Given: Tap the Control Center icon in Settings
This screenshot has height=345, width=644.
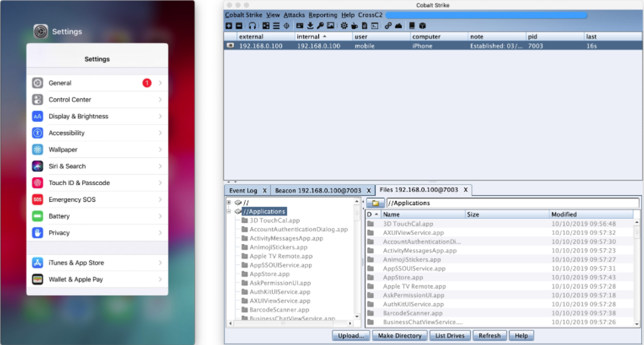Looking at the screenshot, I should (x=37, y=100).
